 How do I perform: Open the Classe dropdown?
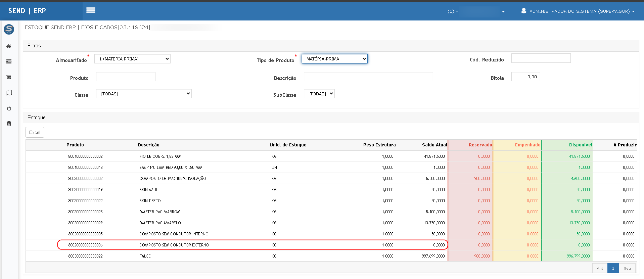point(144,94)
